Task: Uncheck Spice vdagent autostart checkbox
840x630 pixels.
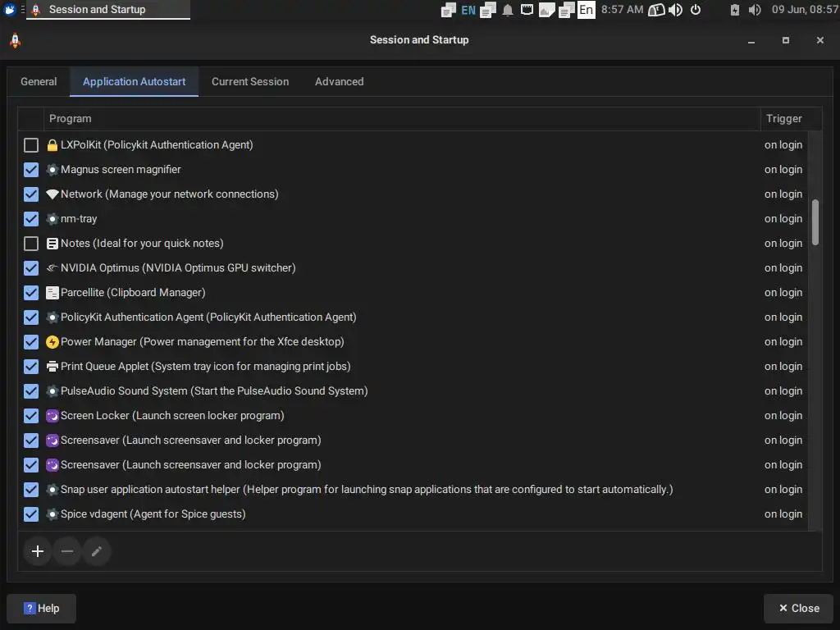Action: coord(31,514)
